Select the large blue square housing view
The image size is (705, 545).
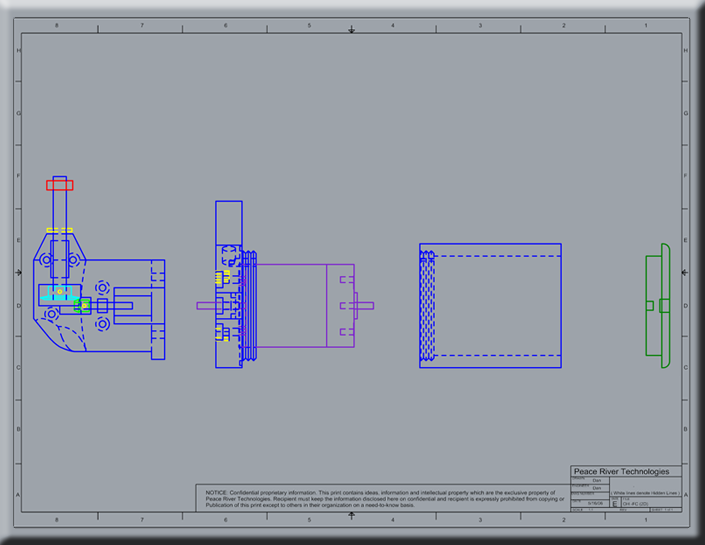[x=491, y=306]
